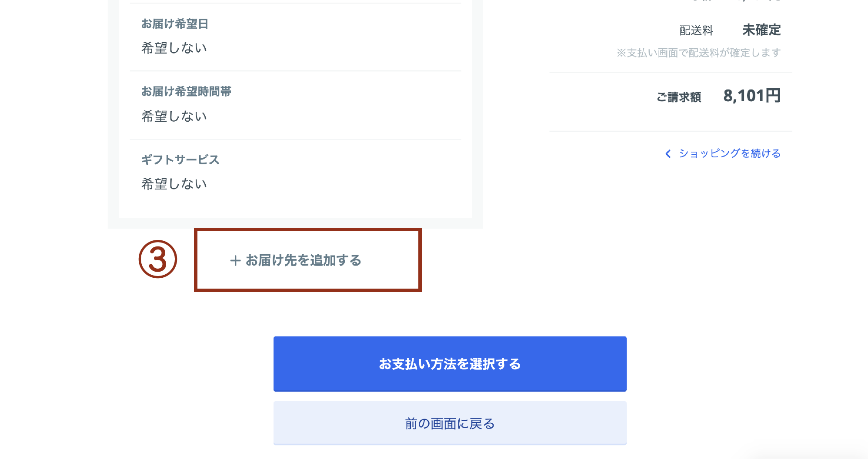This screenshot has height=459, width=868.
Task: Select the ギフトサービス heading
Action: tap(180, 160)
